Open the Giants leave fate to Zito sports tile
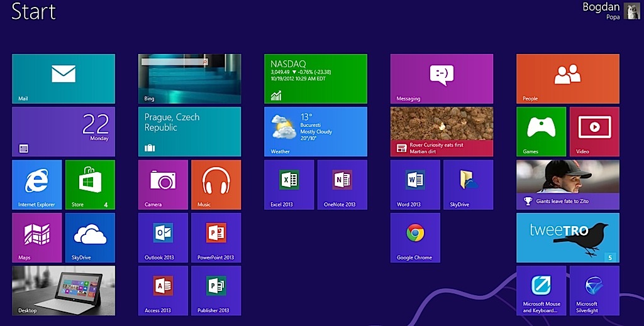Viewport: 644px width, 326px height. click(x=568, y=185)
